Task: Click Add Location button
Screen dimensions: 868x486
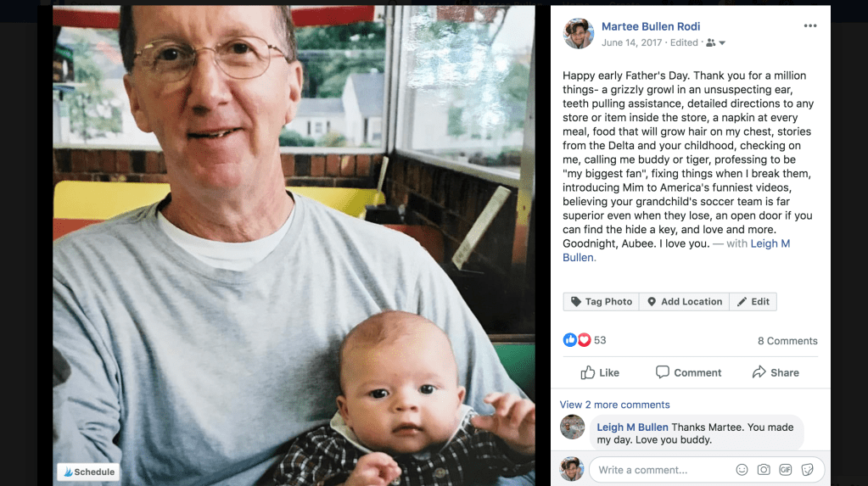Action: [x=684, y=302]
